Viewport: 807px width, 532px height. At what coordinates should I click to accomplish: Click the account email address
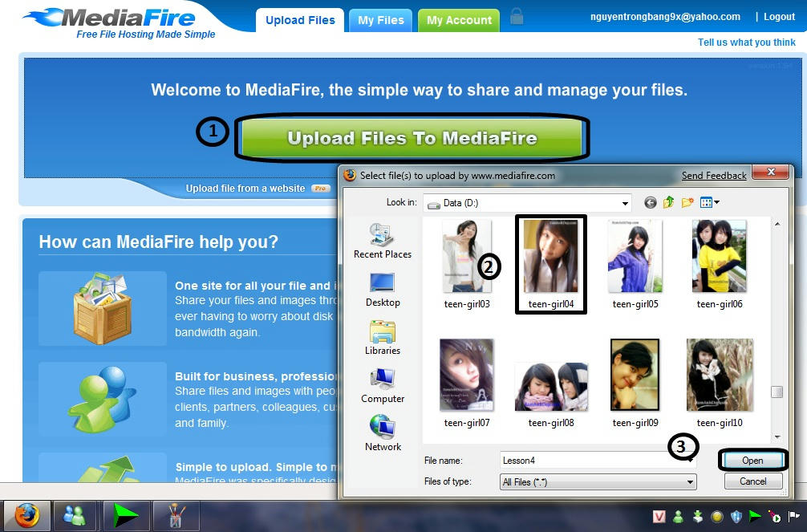pos(665,17)
